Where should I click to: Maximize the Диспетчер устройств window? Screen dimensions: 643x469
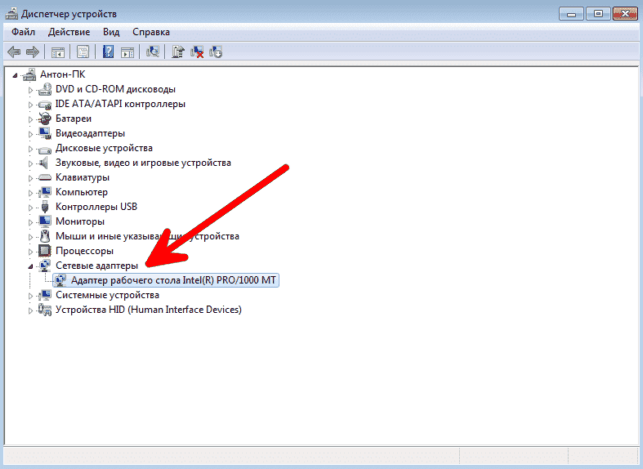598,14
